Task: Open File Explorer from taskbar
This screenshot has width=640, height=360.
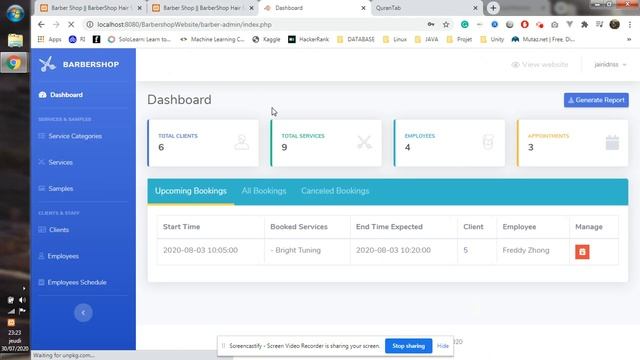Action: (x=15, y=40)
